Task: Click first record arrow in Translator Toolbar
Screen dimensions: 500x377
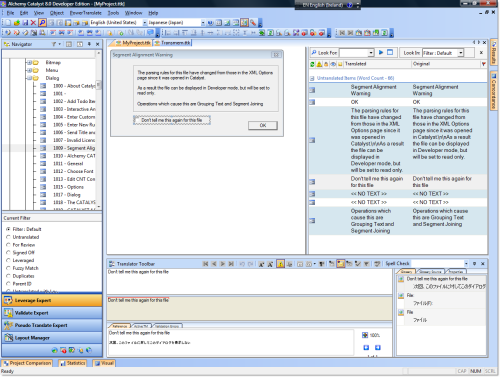Action: click(x=205, y=264)
